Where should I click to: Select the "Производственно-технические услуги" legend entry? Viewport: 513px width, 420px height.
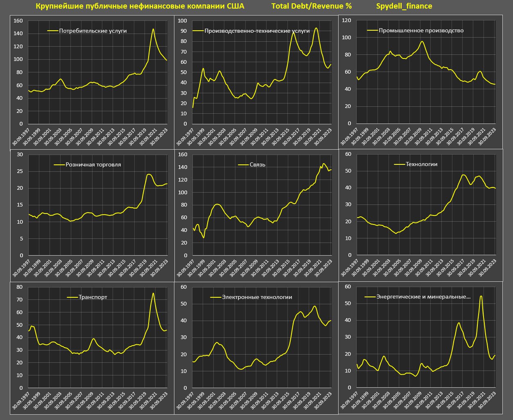point(257,31)
